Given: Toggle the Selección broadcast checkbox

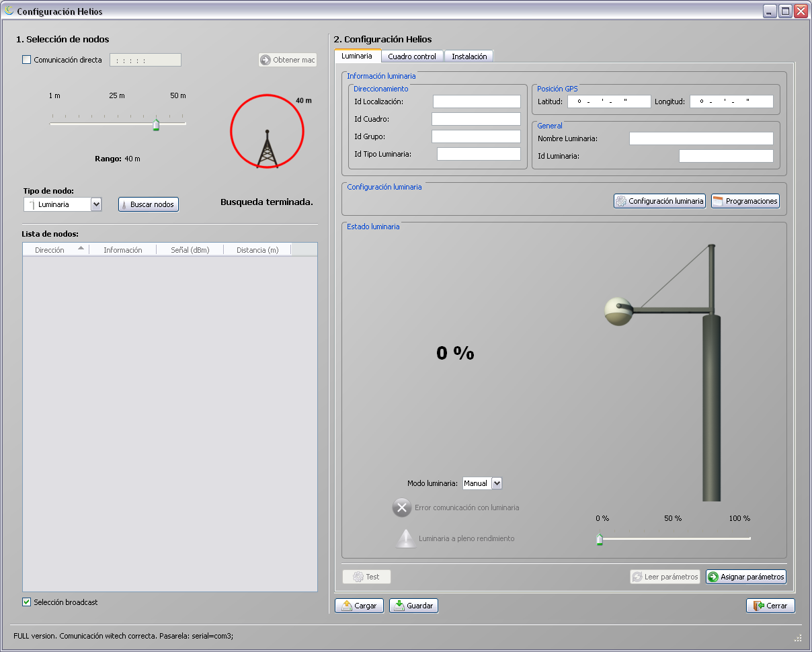Looking at the screenshot, I should [x=27, y=602].
